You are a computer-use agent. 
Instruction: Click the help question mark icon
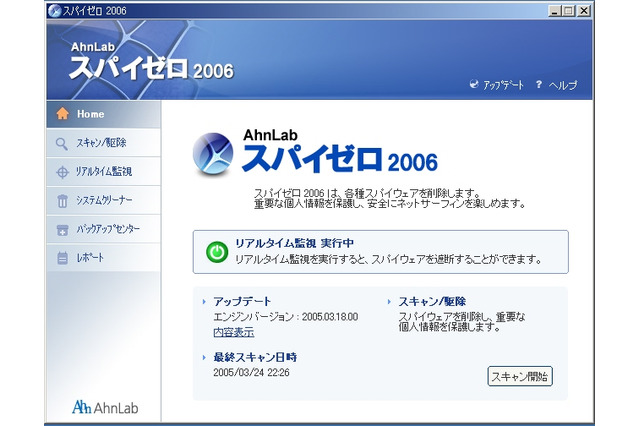click(538, 85)
